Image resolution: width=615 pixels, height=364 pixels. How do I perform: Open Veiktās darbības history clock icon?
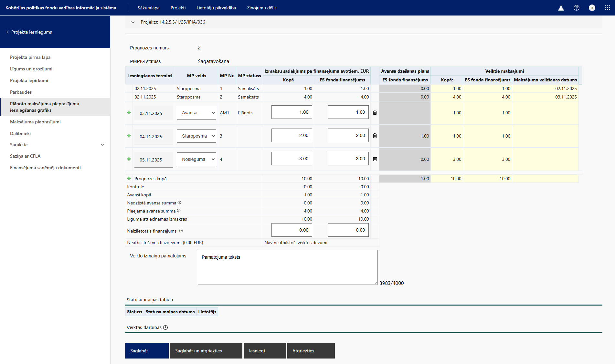point(165,328)
